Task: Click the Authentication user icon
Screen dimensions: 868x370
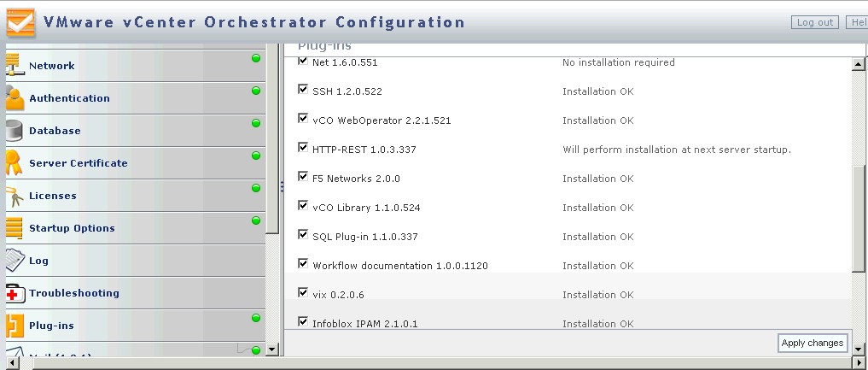Action: (x=15, y=98)
